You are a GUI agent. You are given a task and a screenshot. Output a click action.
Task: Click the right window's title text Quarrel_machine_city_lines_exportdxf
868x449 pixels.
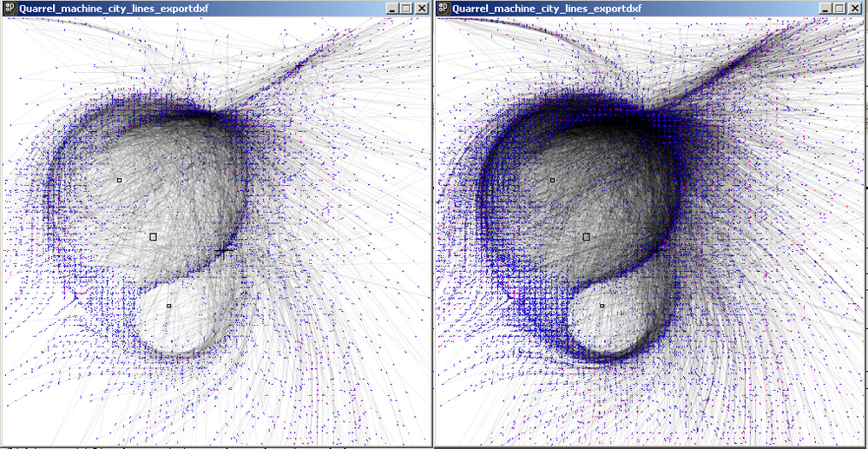tap(547, 9)
